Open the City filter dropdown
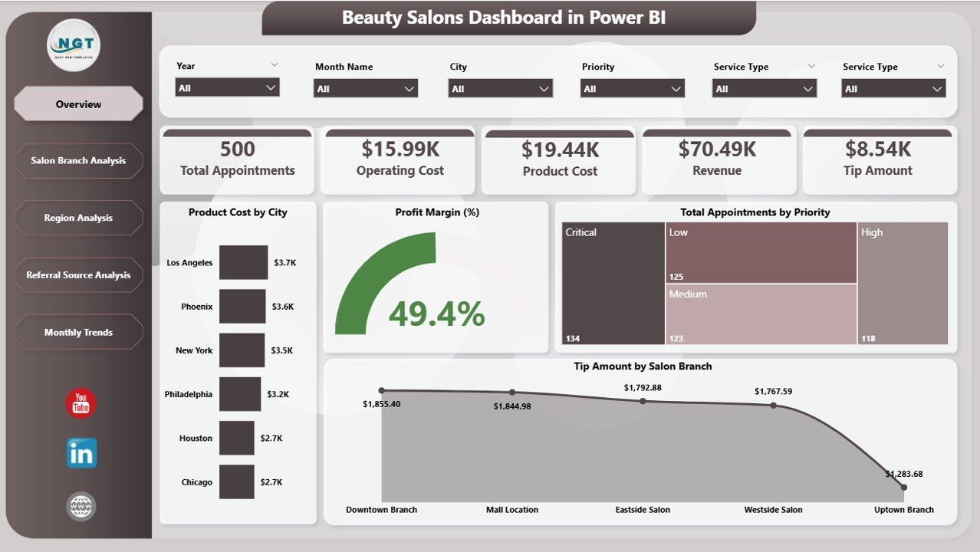Screen dimensions: 980x552 (500, 87)
